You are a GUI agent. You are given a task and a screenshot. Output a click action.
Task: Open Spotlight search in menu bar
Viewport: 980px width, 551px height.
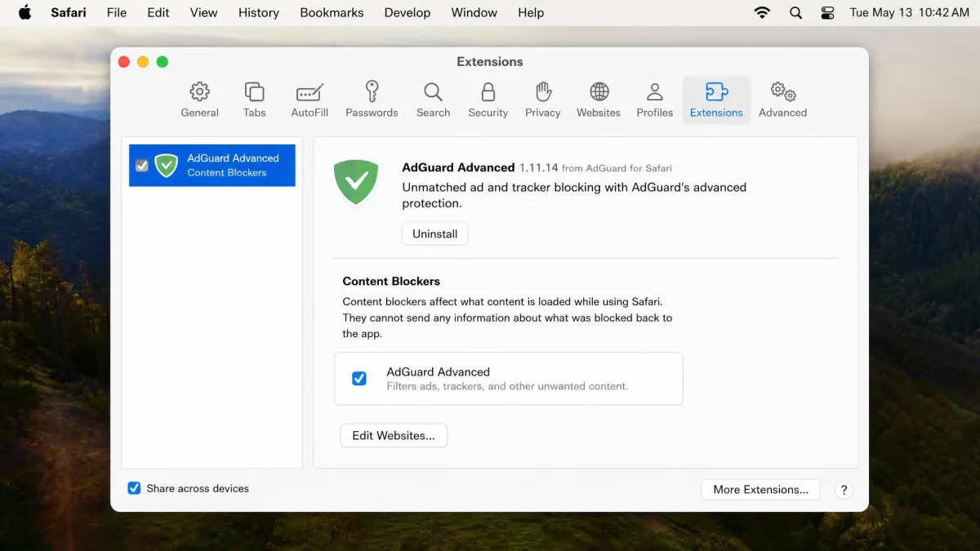pos(795,12)
